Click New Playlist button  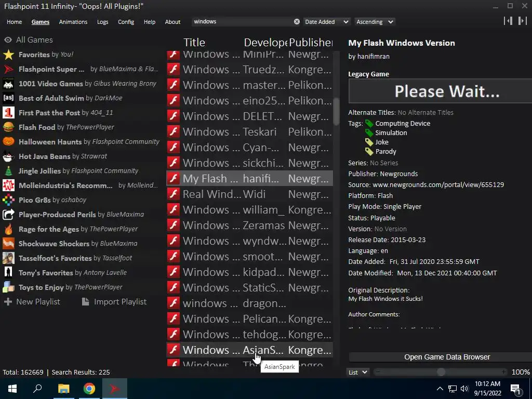pos(32,302)
